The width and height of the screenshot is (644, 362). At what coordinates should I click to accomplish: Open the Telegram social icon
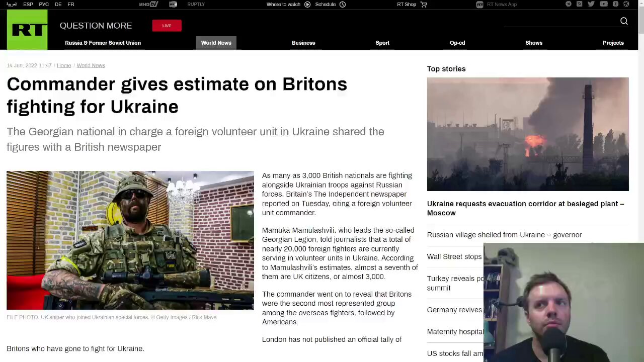[x=569, y=4]
